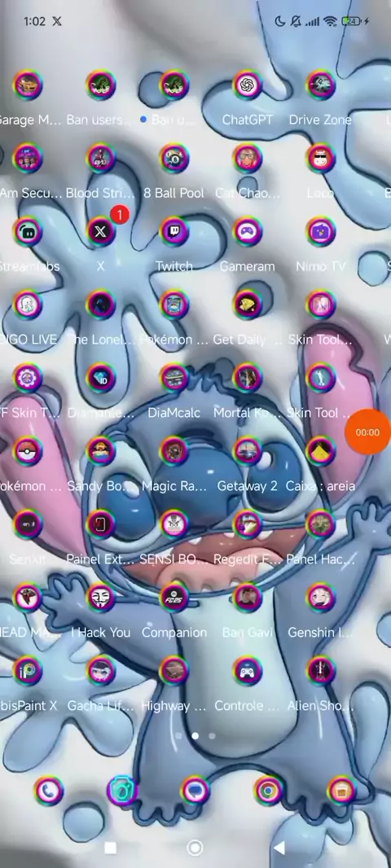Open the recent apps square button
This screenshot has height=868, width=391.
[x=110, y=848]
